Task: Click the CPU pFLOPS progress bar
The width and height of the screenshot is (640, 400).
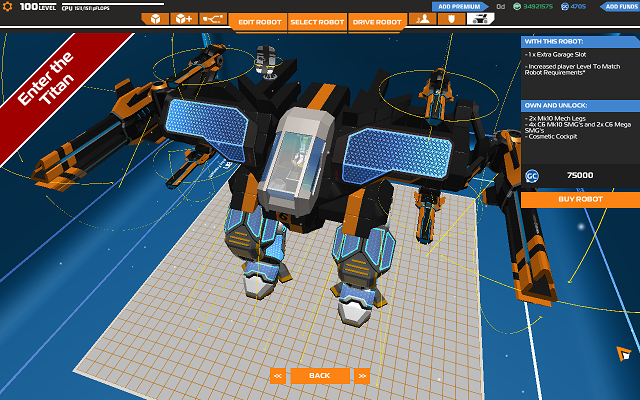Action: (113, 4)
